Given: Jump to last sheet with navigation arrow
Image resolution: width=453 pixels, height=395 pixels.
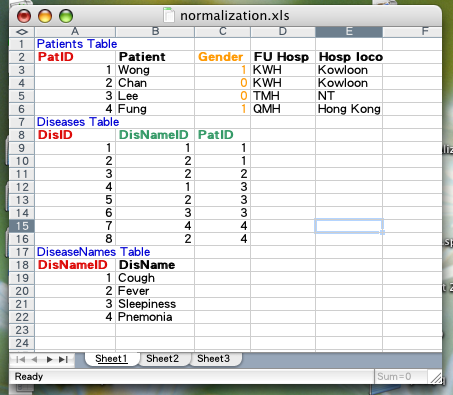Looking at the screenshot, I should coord(63,359).
